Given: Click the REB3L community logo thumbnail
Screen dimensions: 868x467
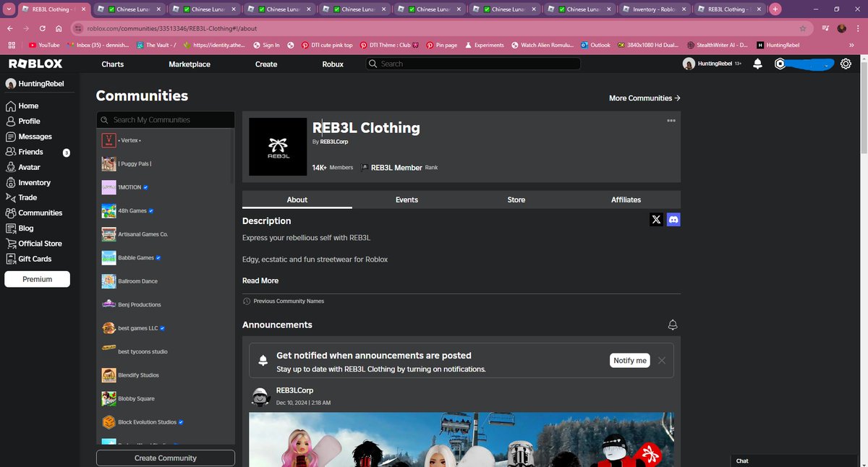Looking at the screenshot, I should coord(278,147).
